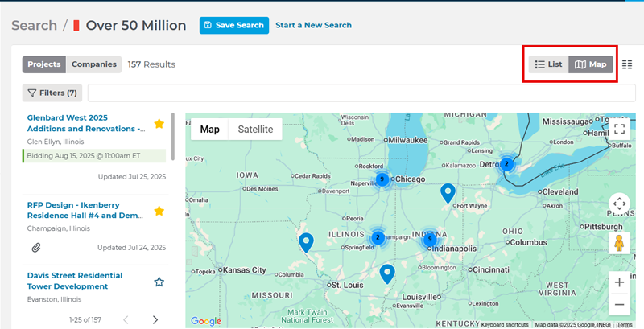Open Glenbard West 2025 Additions project
This screenshot has height=329, width=644.
click(86, 123)
